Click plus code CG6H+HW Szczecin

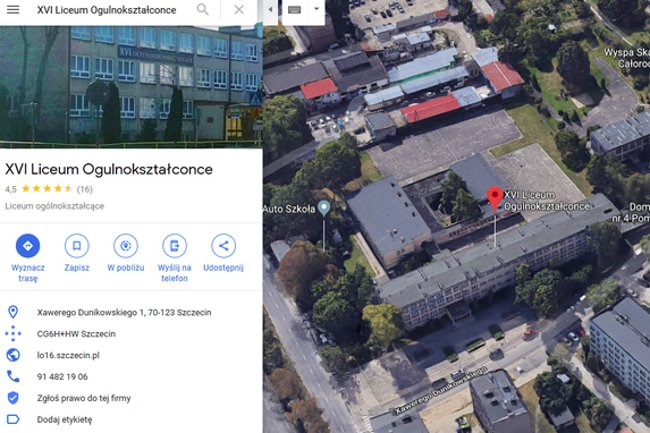[76, 334]
